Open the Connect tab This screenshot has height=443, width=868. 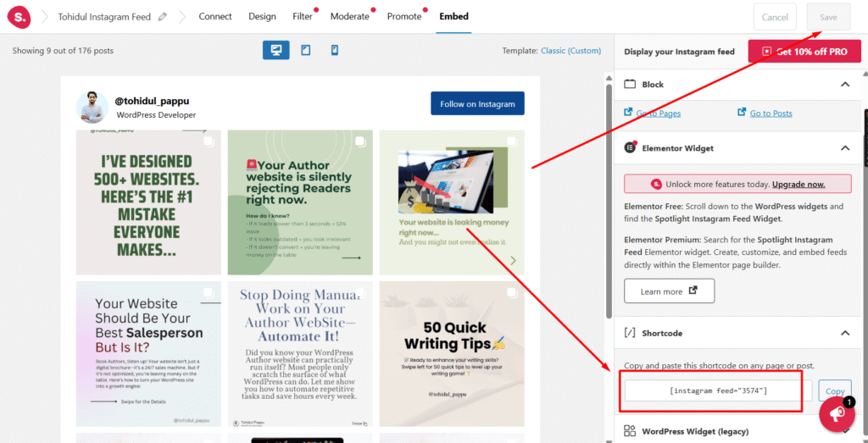(215, 17)
